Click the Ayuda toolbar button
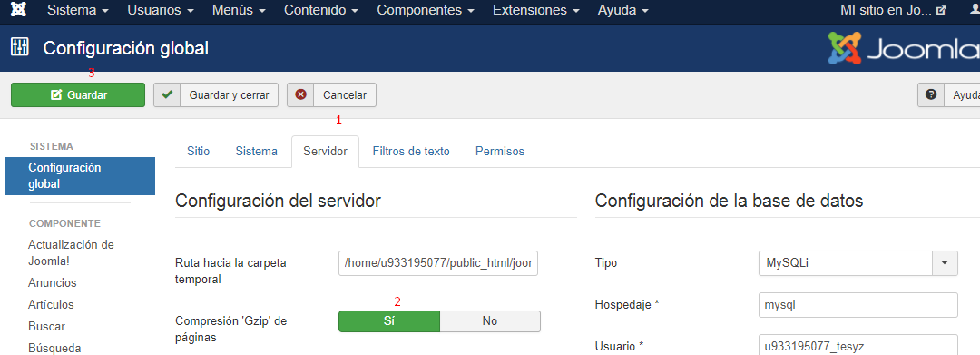Image resolution: width=980 pixels, height=355 pixels. 949,95
